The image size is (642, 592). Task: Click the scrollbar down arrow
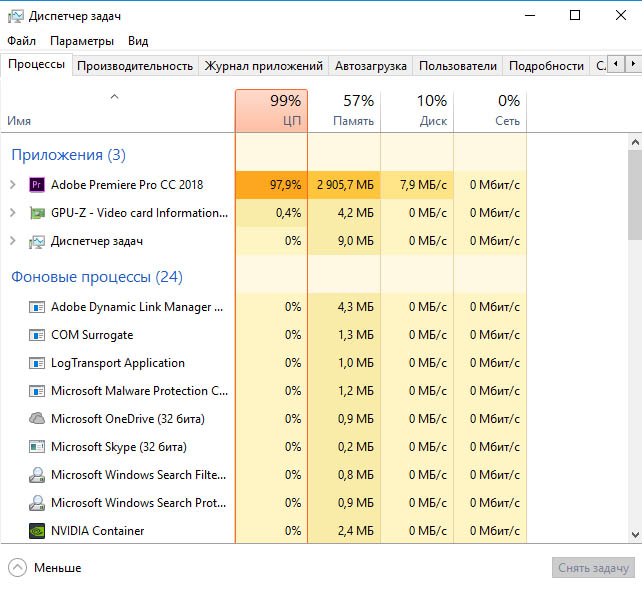pos(635,535)
